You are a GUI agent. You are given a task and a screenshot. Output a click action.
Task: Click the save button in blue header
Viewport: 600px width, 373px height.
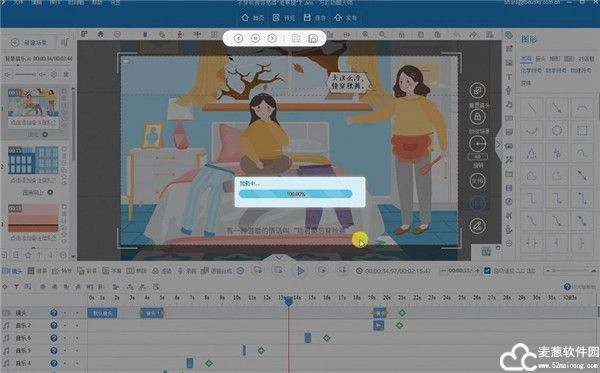[x=314, y=18]
